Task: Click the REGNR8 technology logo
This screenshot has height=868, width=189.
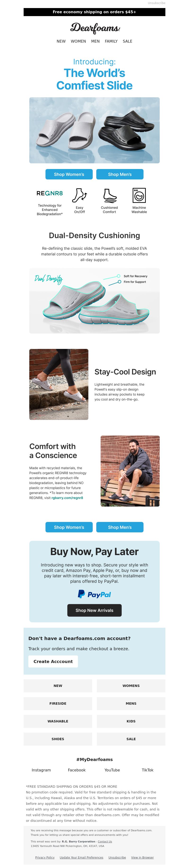Action: tap(49, 193)
